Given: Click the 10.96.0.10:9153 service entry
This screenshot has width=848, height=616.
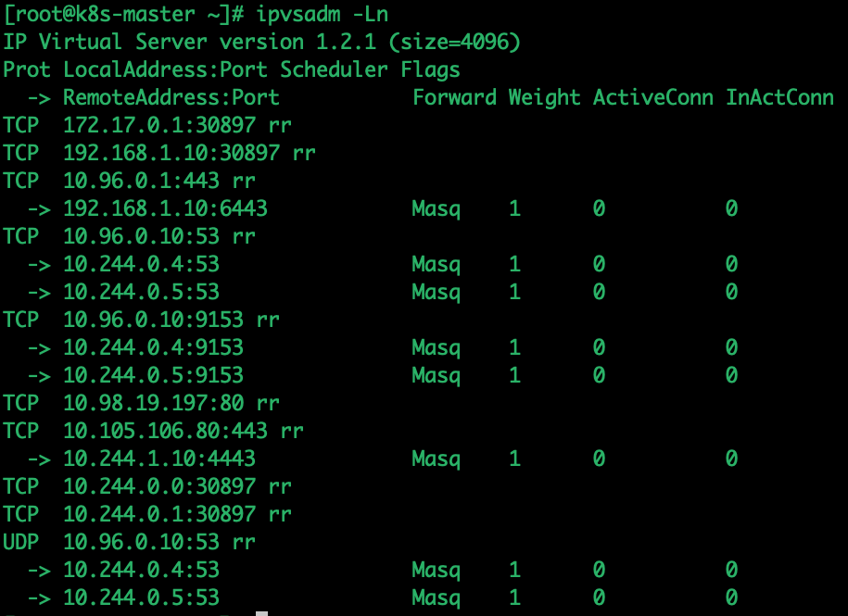Looking at the screenshot, I should coord(154,320).
